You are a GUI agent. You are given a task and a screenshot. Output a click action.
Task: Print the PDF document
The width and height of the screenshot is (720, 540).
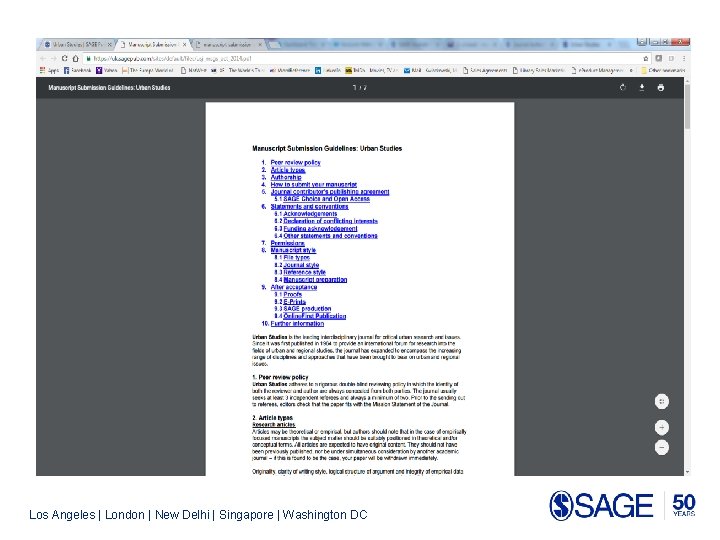pos(661,87)
